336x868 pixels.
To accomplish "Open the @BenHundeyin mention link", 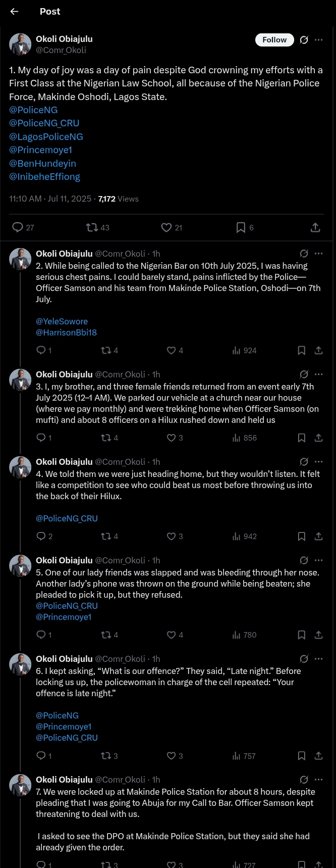I will pyautogui.click(x=42, y=163).
